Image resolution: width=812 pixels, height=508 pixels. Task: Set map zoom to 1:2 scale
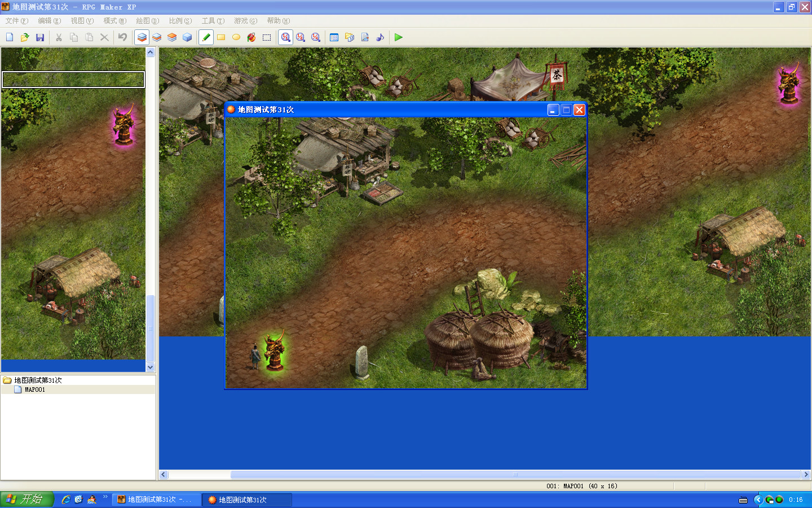point(301,37)
